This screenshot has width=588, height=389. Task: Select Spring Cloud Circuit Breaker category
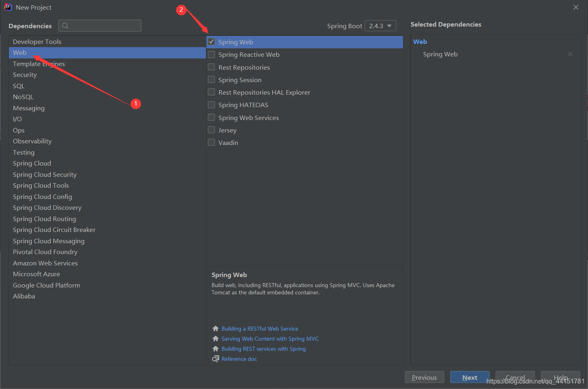pyautogui.click(x=107, y=230)
